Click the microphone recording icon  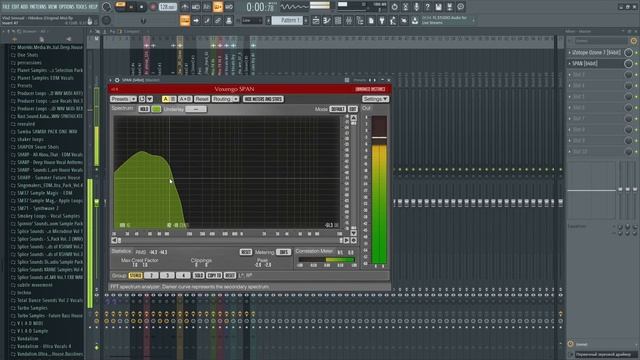(x=416, y=7)
